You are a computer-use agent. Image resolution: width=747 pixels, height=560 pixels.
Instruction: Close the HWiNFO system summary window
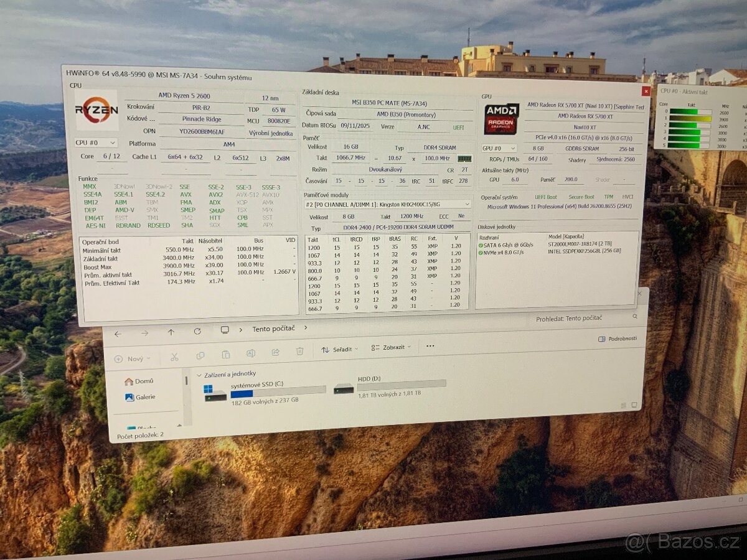point(646,91)
